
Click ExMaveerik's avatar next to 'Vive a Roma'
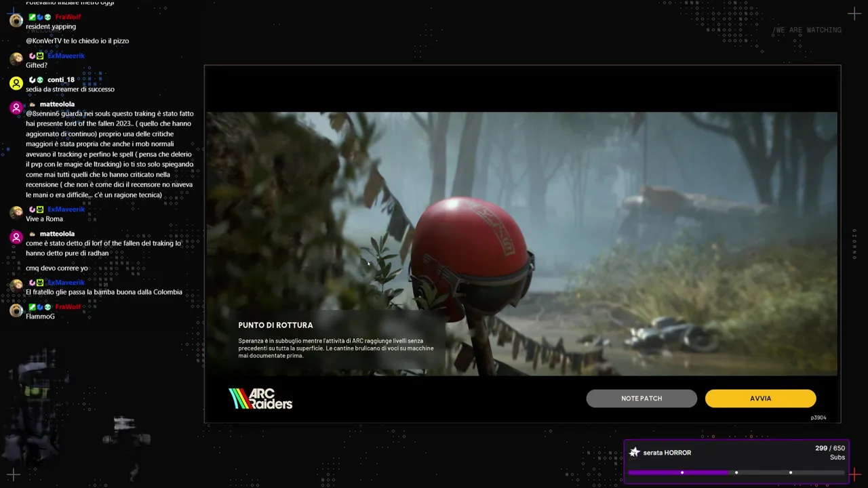pyautogui.click(x=16, y=213)
